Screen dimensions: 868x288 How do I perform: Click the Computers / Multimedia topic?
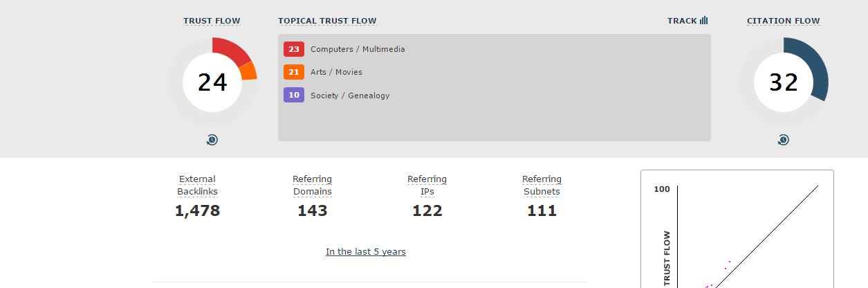click(x=358, y=49)
